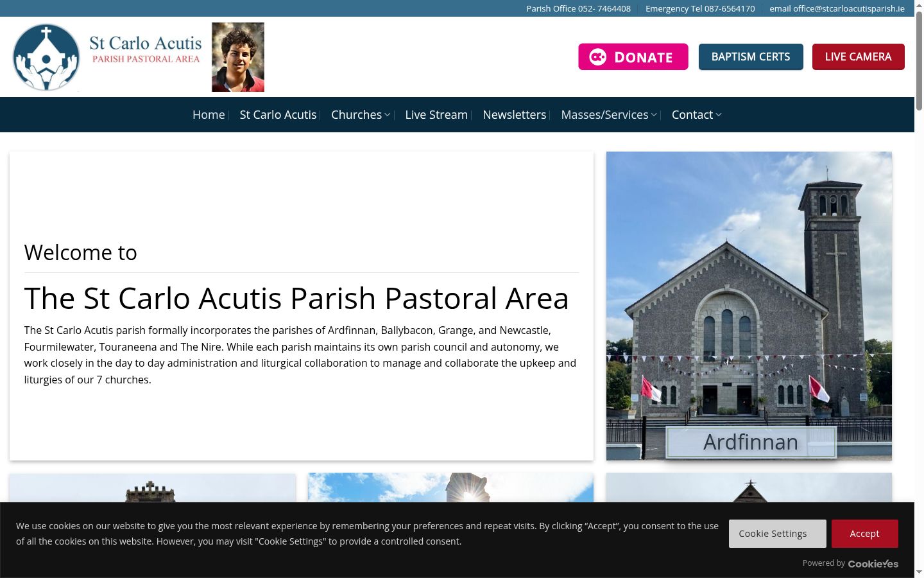
Task: Click the page's vertical scrollbar
Action: coord(919,289)
